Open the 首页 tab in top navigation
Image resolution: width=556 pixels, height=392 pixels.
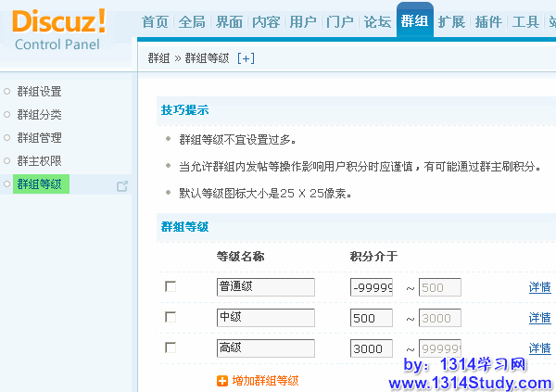coord(155,21)
